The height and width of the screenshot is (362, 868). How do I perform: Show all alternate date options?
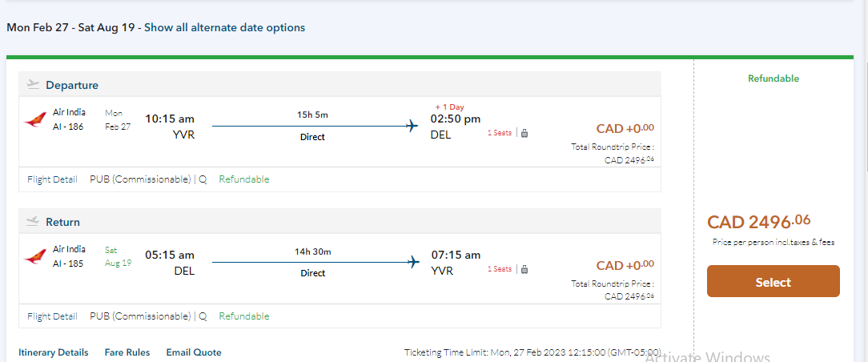(x=224, y=27)
